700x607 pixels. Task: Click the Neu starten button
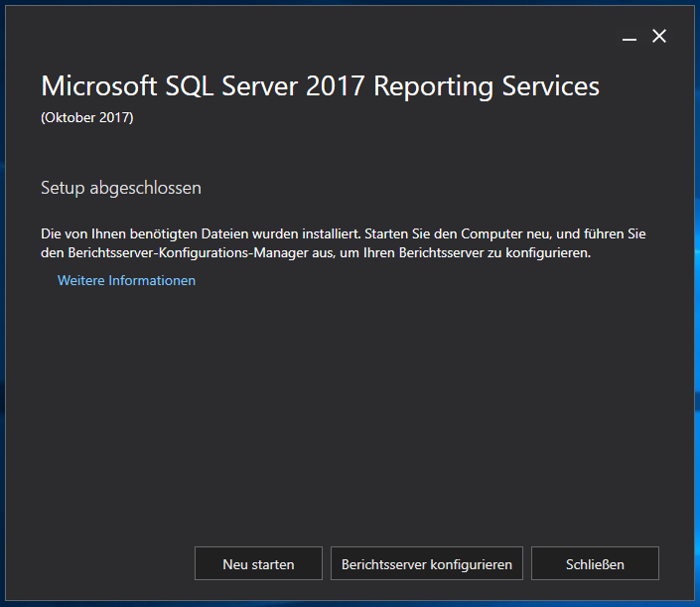(258, 563)
